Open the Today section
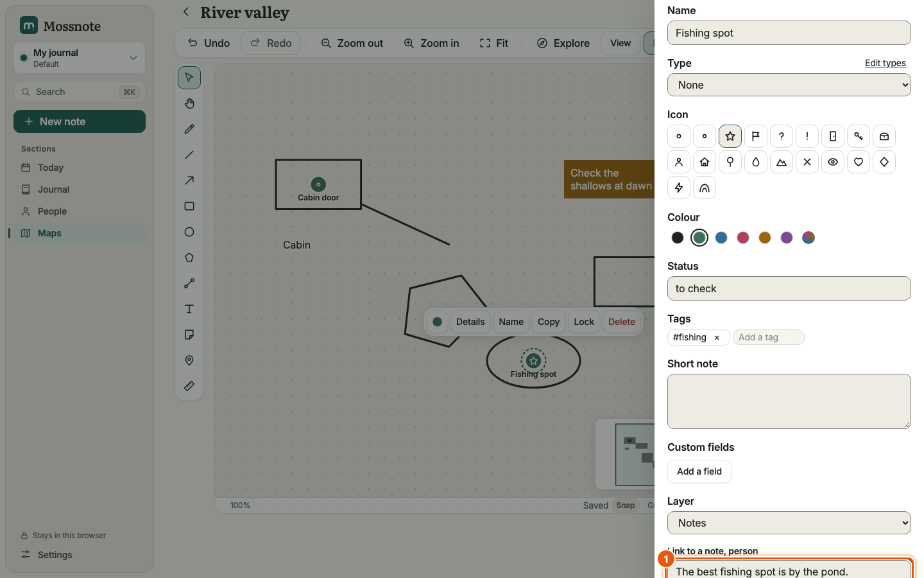Screen dimensions: 924x578 (x=80, y=168)
